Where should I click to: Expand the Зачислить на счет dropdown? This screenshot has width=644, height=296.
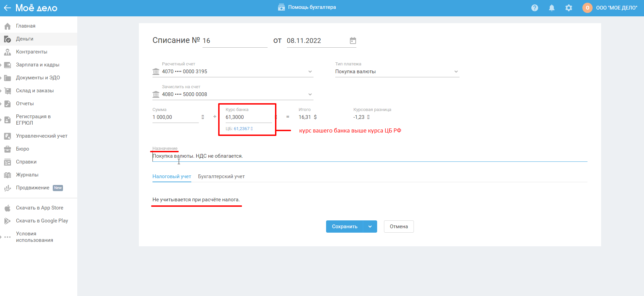(310, 94)
